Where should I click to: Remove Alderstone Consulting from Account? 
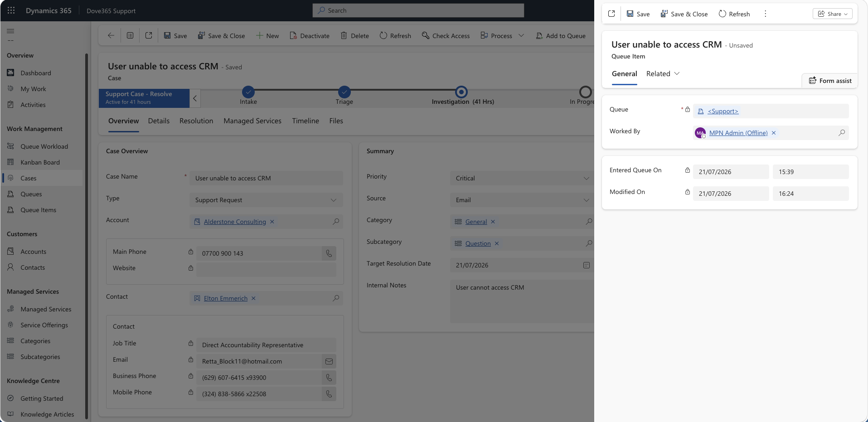click(272, 222)
